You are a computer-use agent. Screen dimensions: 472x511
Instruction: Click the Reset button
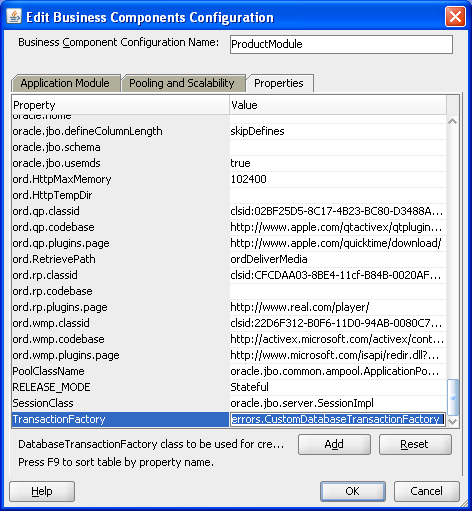pyautogui.click(x=415, y=444)
